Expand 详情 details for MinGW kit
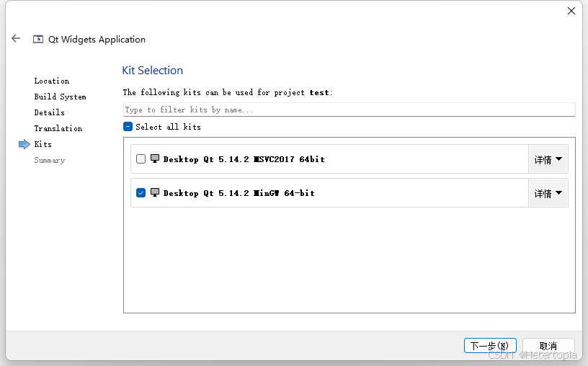This screenshot has width=588, height=366. tap(548, 193)
